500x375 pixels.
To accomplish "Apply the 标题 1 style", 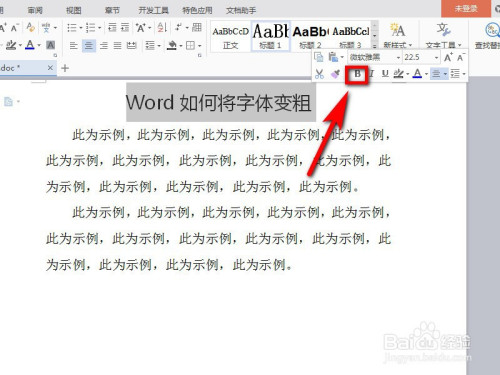I will click(x=271, y=37).
